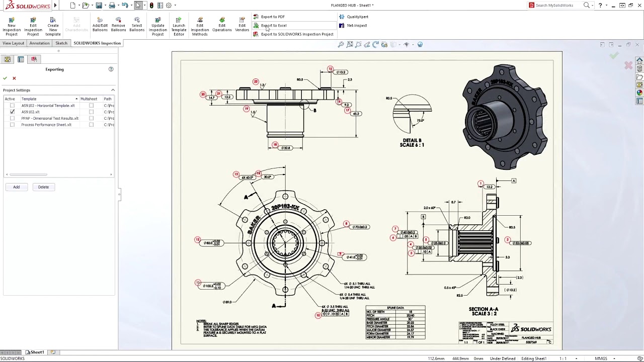Select the Remove Balloons tool
The image size is (644, 362).
(118, 24)
